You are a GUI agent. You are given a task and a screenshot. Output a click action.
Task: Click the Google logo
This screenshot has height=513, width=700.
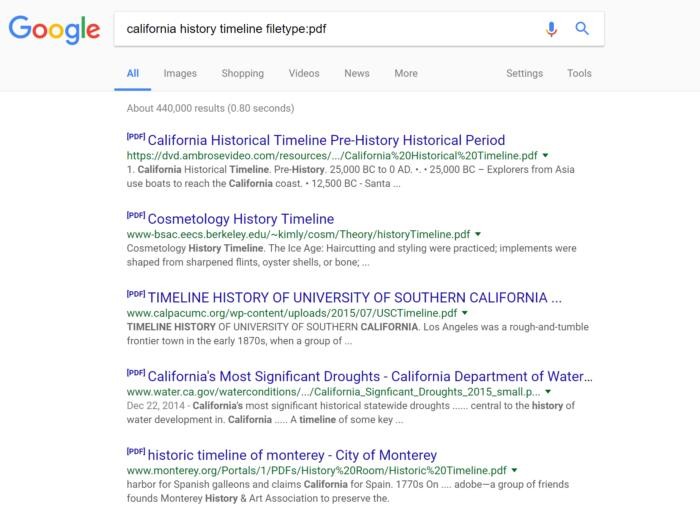(x=54, y=29)
